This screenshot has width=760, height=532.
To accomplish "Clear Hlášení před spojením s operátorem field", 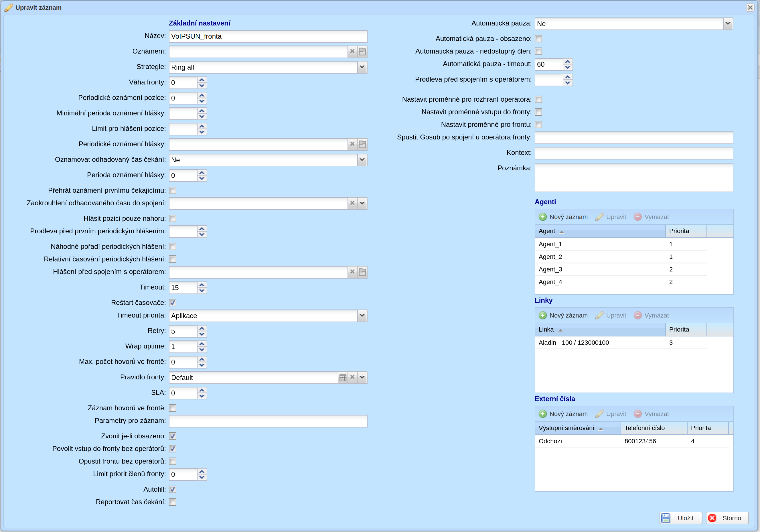I will point(352,272).
